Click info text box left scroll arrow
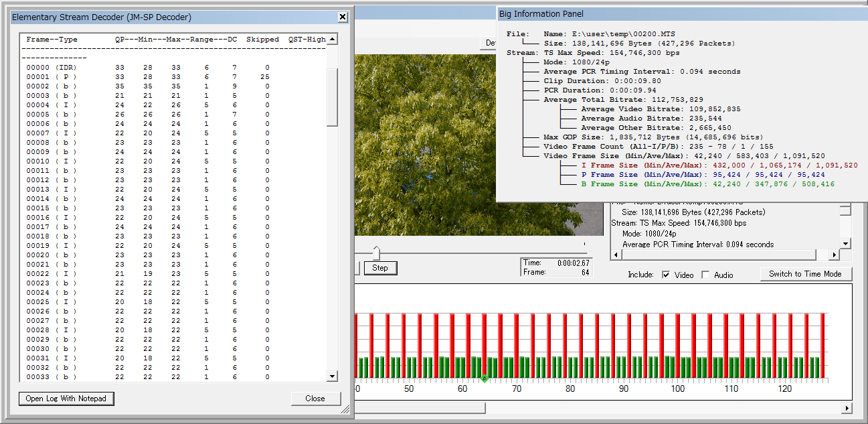The width and height of the screenshot is (868, 424). pyautogui.click(x=615, y=255)
